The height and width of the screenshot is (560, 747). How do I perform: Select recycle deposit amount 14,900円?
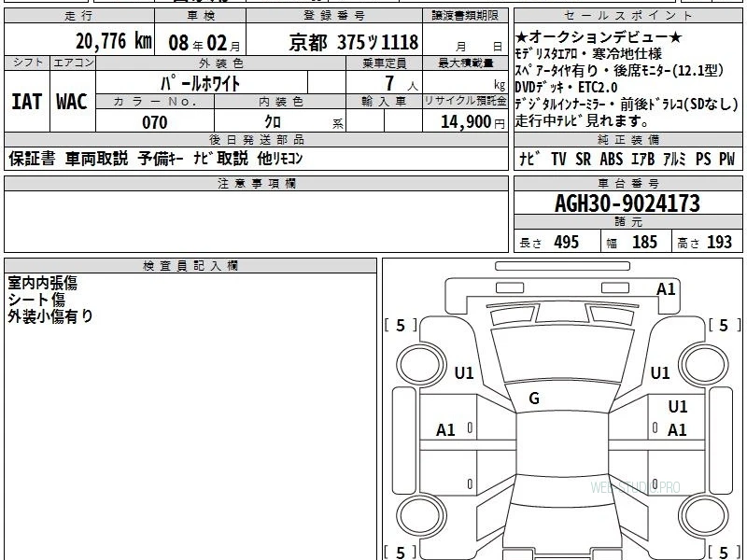point(472,122)
